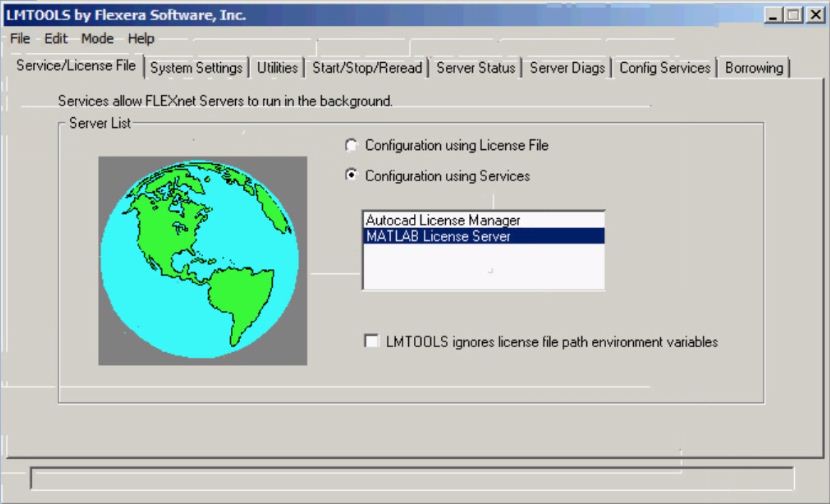The width and height of the screenshot is (830, 504).
Task: Go to the Start/Stop/Reread tab
Action: tap(367, 68)
